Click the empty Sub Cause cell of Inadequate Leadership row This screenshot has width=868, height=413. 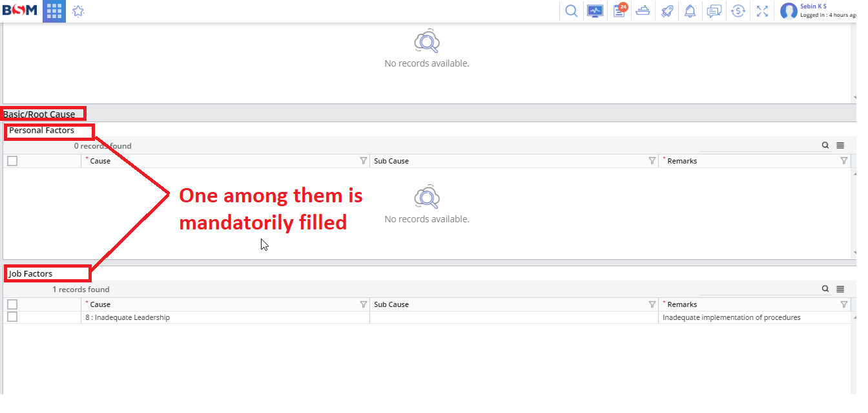point(514,317)
